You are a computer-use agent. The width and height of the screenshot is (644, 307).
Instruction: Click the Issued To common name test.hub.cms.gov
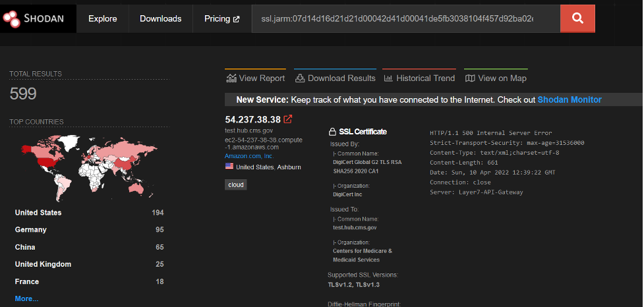tap(355, 227)
